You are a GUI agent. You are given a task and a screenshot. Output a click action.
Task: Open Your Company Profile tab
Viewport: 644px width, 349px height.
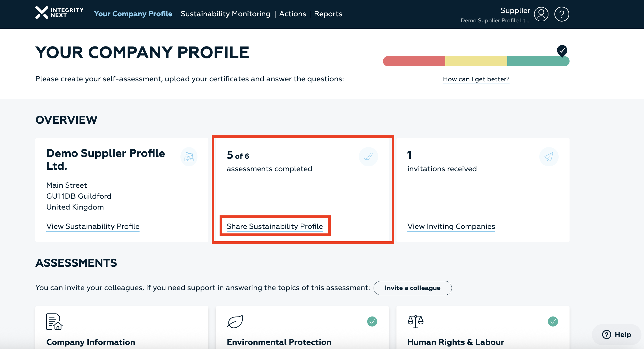133,14
